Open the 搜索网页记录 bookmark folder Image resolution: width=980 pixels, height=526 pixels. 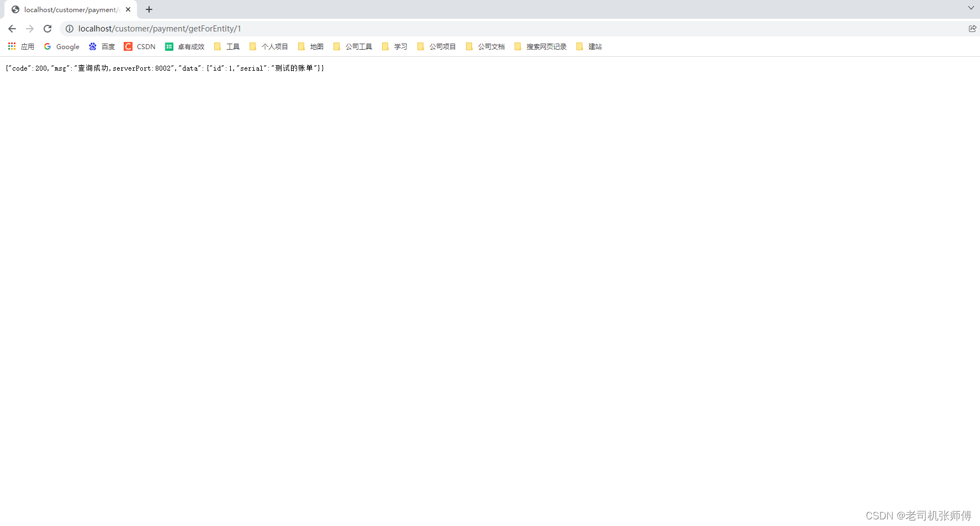pos(541,46)
